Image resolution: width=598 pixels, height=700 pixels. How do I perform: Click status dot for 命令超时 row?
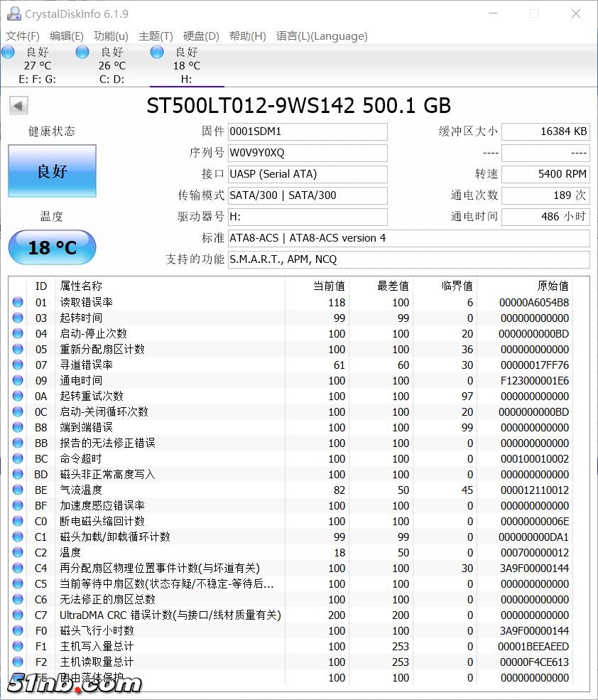click(x=18, y=458)
